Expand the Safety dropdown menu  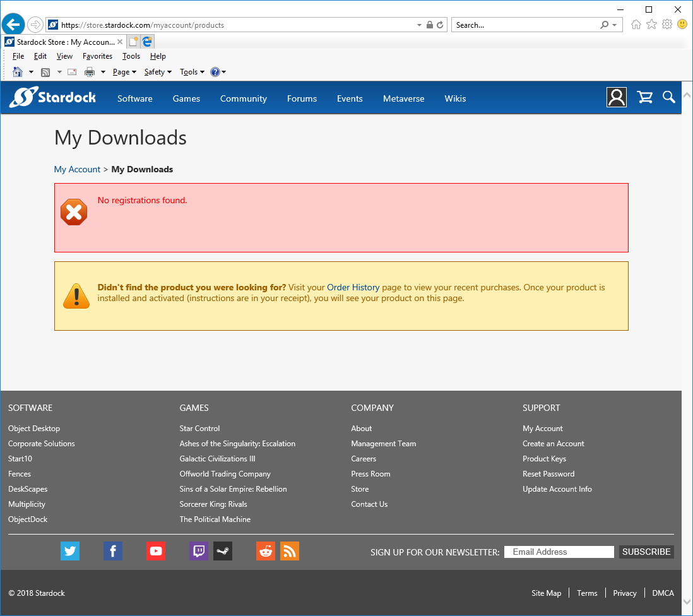158,72
